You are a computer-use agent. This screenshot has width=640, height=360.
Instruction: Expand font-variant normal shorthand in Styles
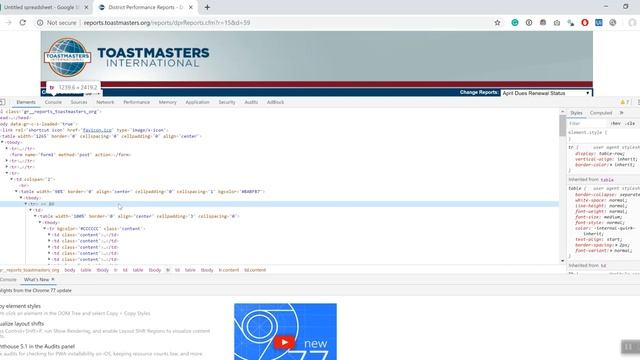(612, 251)
